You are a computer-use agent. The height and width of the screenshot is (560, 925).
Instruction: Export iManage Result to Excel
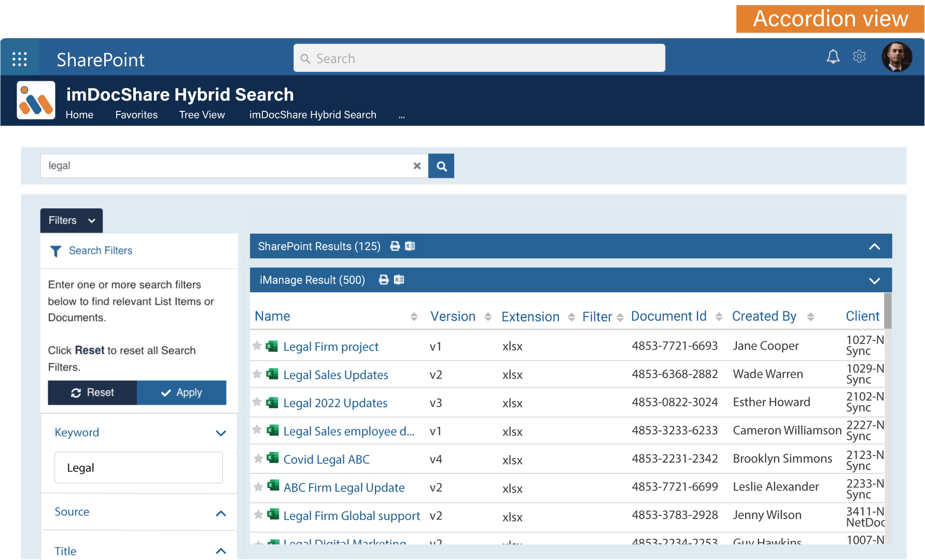tap(399, 280)
